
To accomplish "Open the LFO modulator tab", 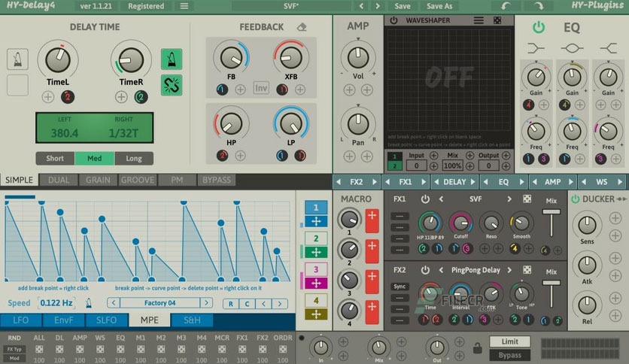I will tap(21, 320).
